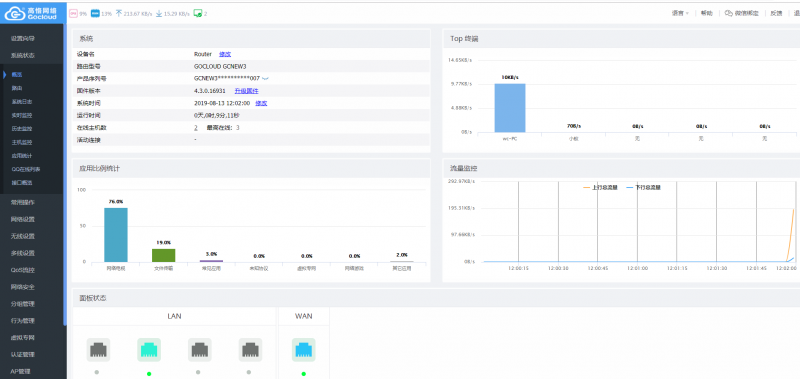Click the download speed arrow icon
Image resolution: width=800 pixels, height=379 pixels.
point(159,14)
